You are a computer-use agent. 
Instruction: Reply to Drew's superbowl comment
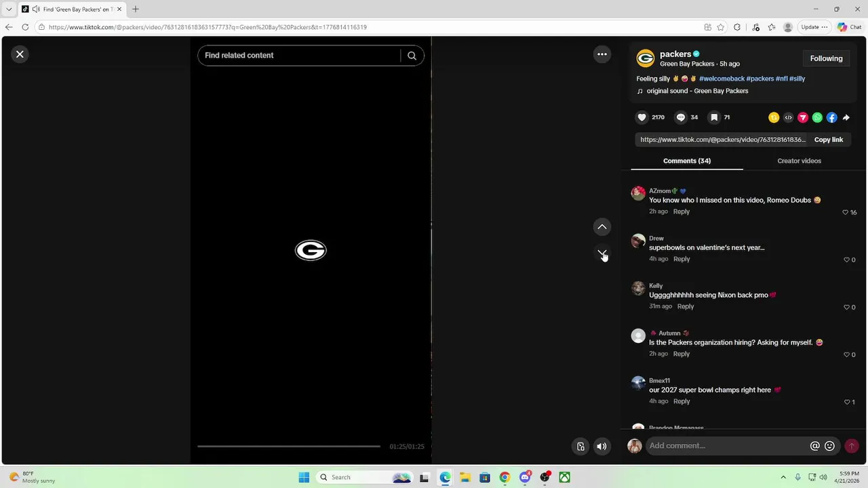681,259
